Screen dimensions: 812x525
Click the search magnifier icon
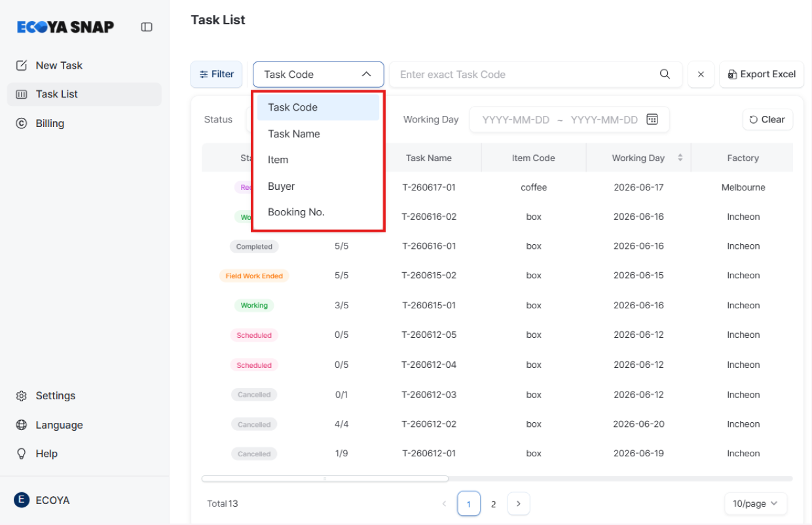(665, 74)
